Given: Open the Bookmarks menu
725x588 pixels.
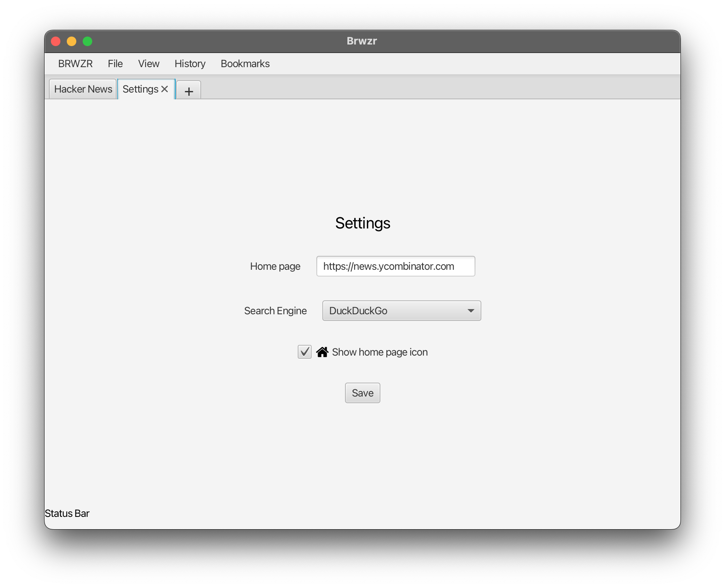Looking at the screenshot, I should [245, 64].
